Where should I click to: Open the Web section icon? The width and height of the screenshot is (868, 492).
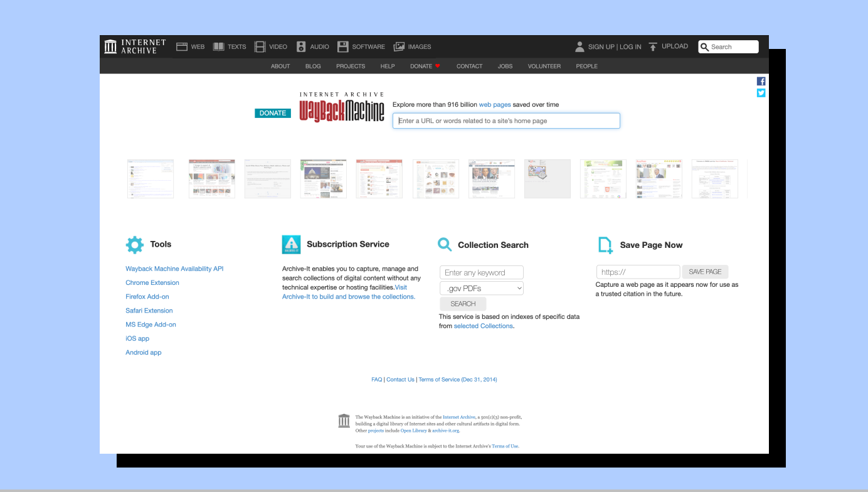point(182,46)
